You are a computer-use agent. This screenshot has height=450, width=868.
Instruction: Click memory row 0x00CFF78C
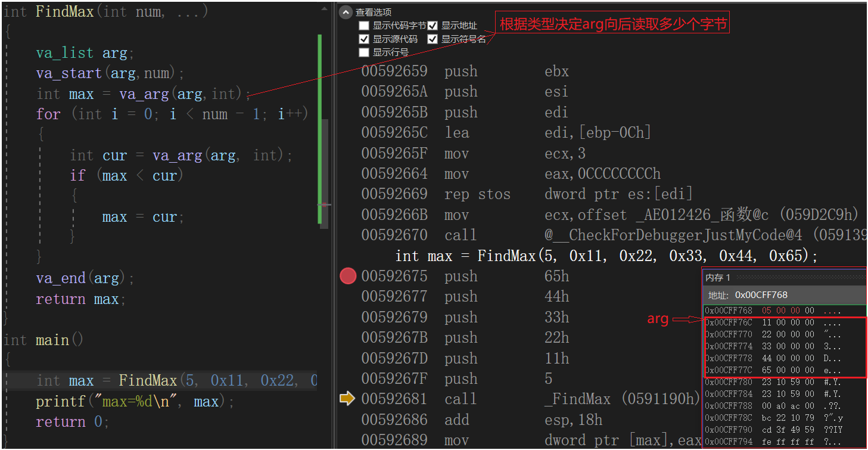(x=773, y=418)
